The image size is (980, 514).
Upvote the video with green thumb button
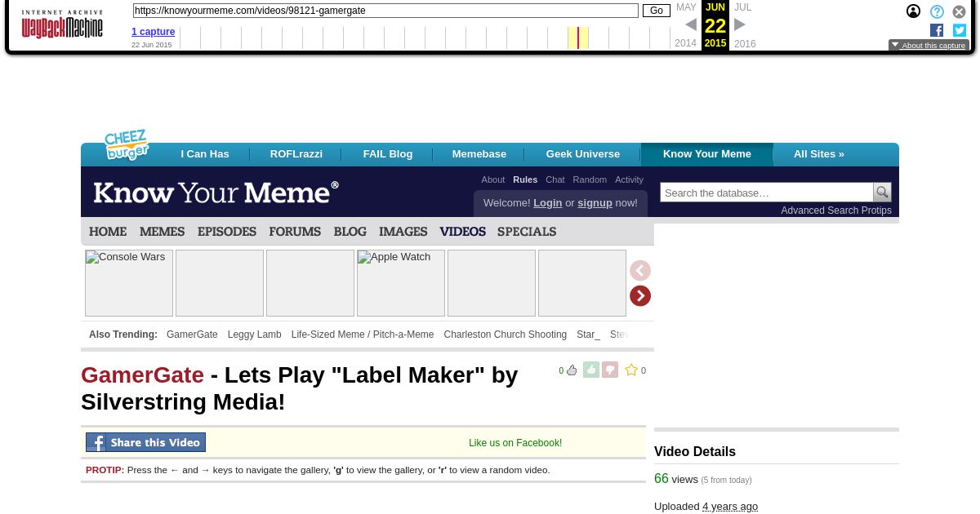pos(591,370)
